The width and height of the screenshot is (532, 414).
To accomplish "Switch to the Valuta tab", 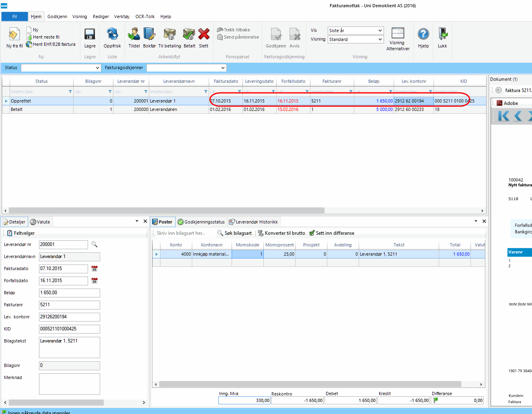I will click(40, 222).
